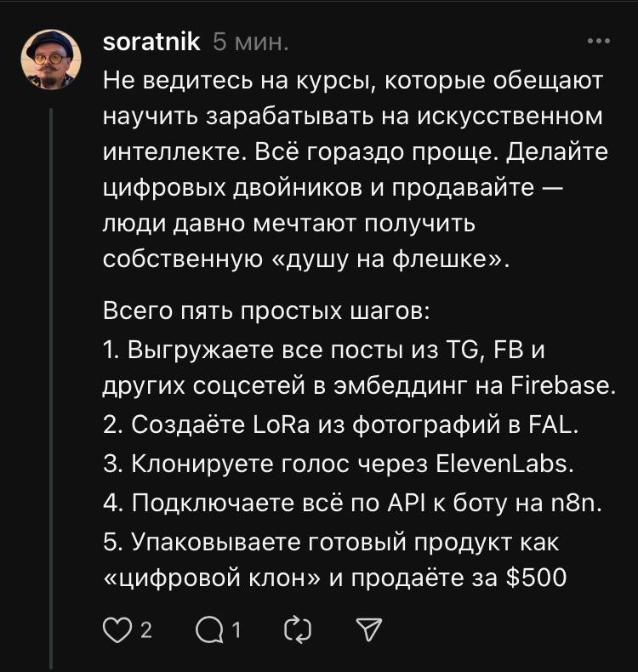The height and width of the screenshot is (672, 638).
Task: Open replies via the comment bubble icon
Action: coord(208,629)
